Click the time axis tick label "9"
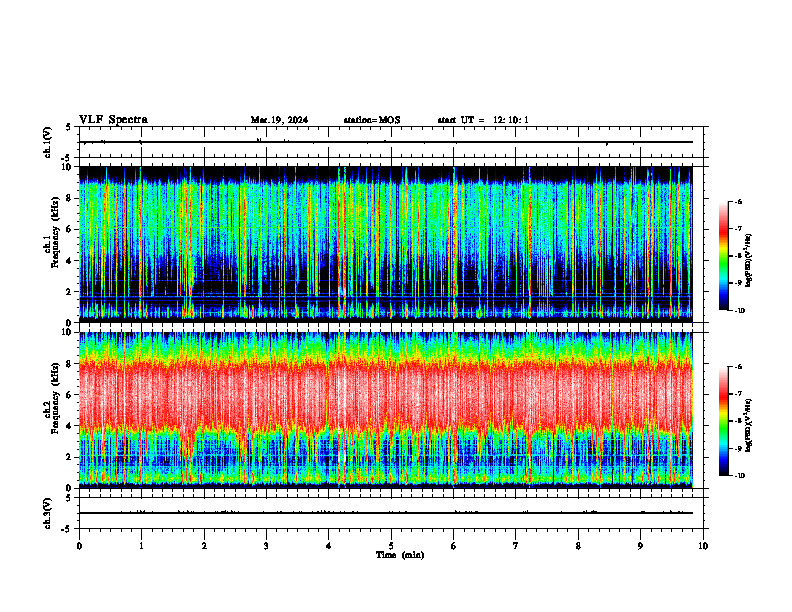Screen dimensions: 792x612 click(x=640, y=546)
